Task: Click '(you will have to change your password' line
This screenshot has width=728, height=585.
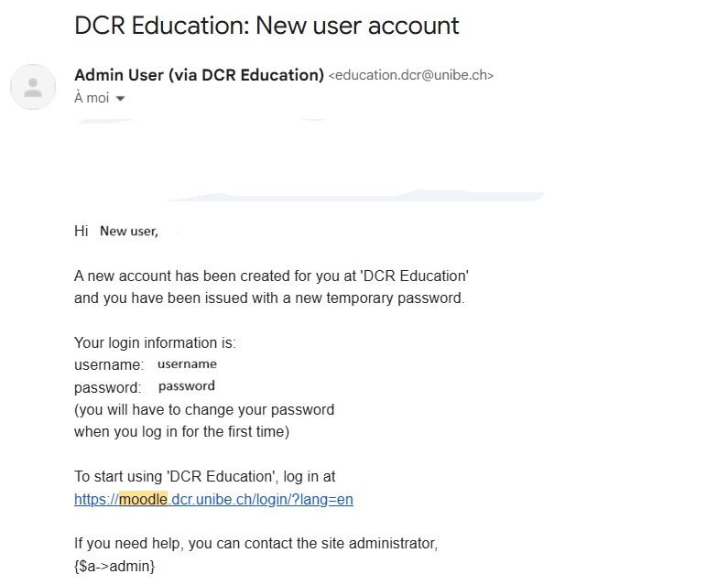Action: click(x=204, y=409)
